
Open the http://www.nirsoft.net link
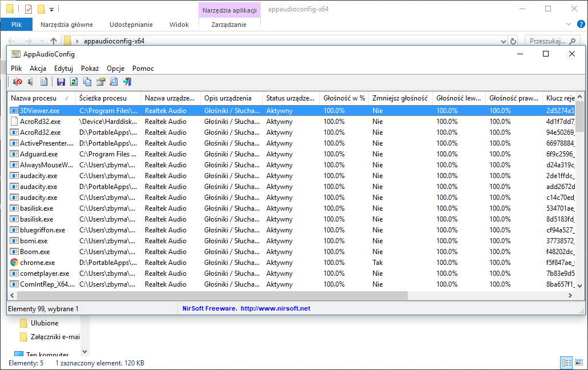[275, 308]
